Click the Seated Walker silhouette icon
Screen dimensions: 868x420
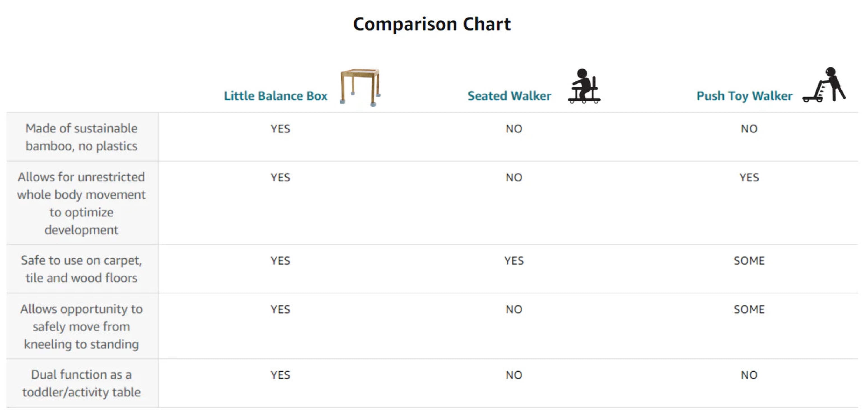[584, 86]
